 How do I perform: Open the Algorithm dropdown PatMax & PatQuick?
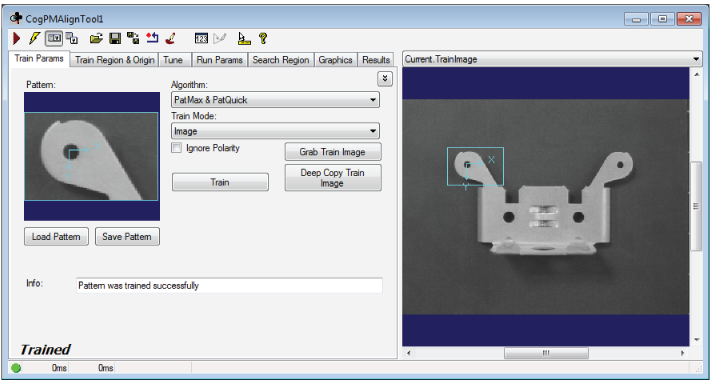click(275, 100)
